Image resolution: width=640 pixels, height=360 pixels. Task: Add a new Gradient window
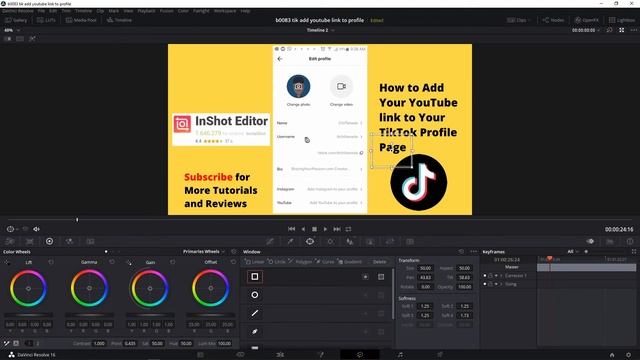(350, 262)
